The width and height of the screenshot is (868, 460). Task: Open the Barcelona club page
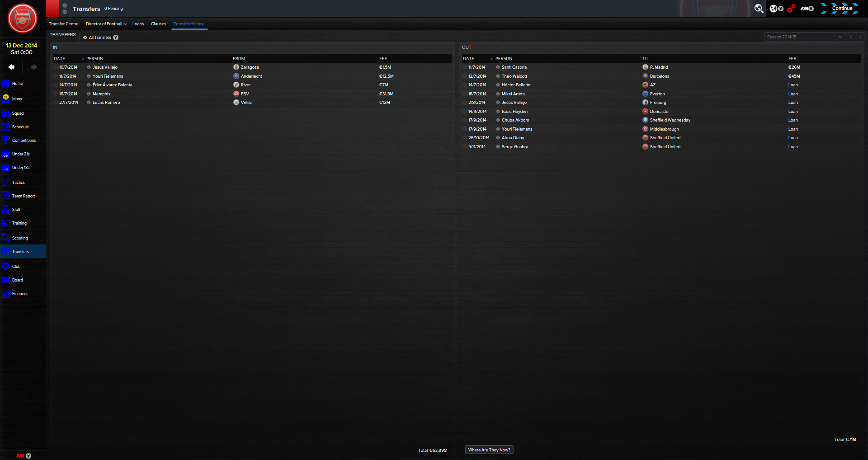point(660,76)
